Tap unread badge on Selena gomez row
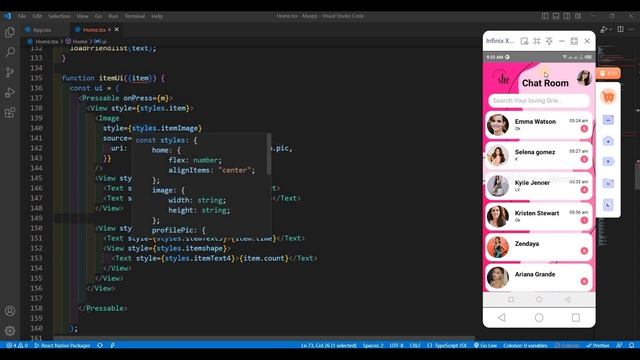This screenshot has width=640, height=360. pos(584,159)
